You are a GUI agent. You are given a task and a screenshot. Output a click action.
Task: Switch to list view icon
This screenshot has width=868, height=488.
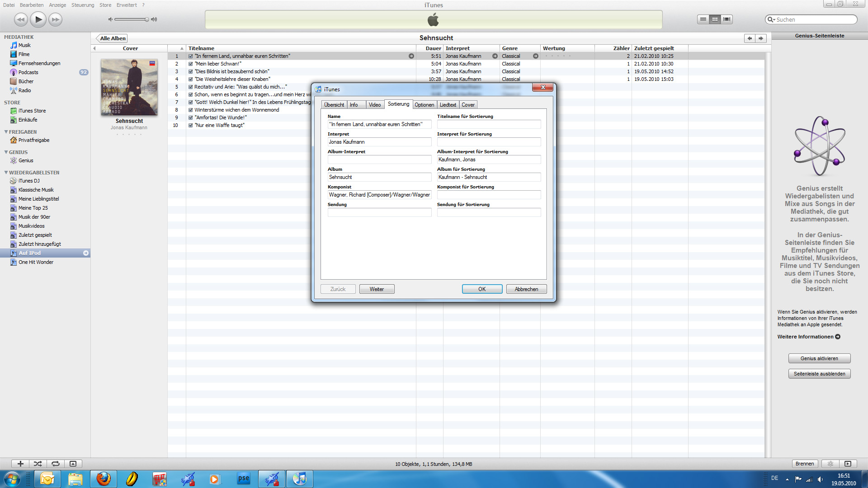click(x=703, y=19)
